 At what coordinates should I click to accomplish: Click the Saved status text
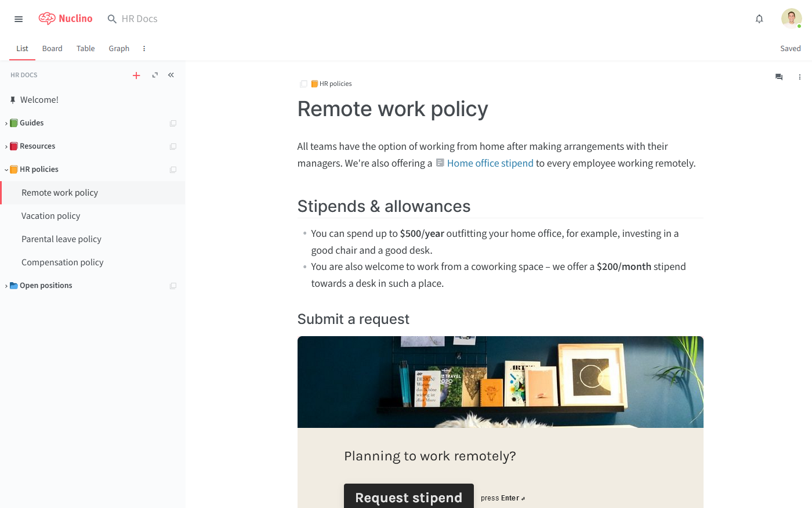coord(791,49)
